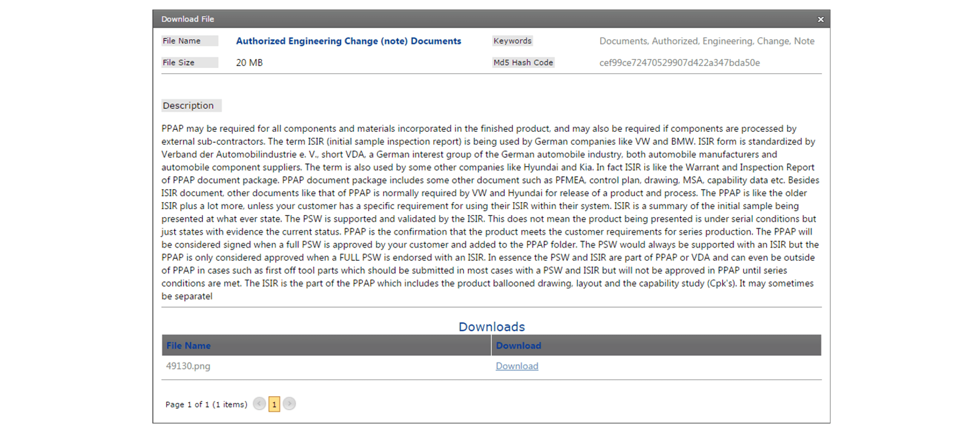Image resolution: width=980 pixels, height=434 pixels.
Task: Click the File Name column header
Action: coord(326,345)
